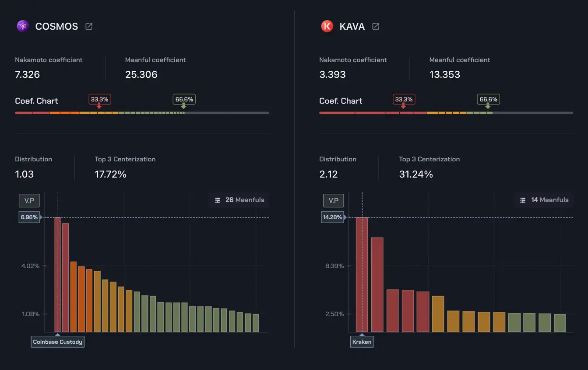The height and width of the screenshot is (370, 588).
Task: Click the Cosmos coefficient chart bar
Action: coord(142,113)
